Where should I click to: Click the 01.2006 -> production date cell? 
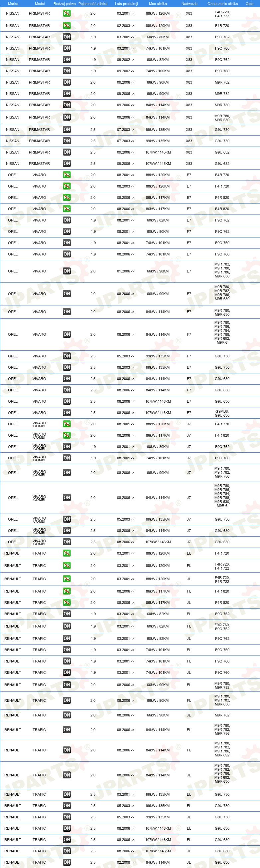125,271
